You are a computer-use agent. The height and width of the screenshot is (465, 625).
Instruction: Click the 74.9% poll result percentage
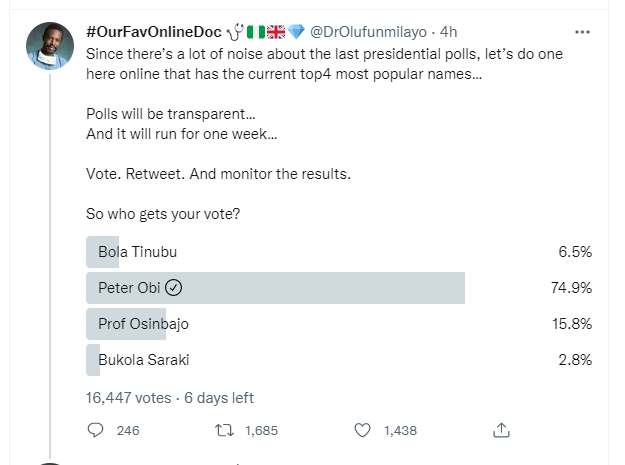point(574,288)
